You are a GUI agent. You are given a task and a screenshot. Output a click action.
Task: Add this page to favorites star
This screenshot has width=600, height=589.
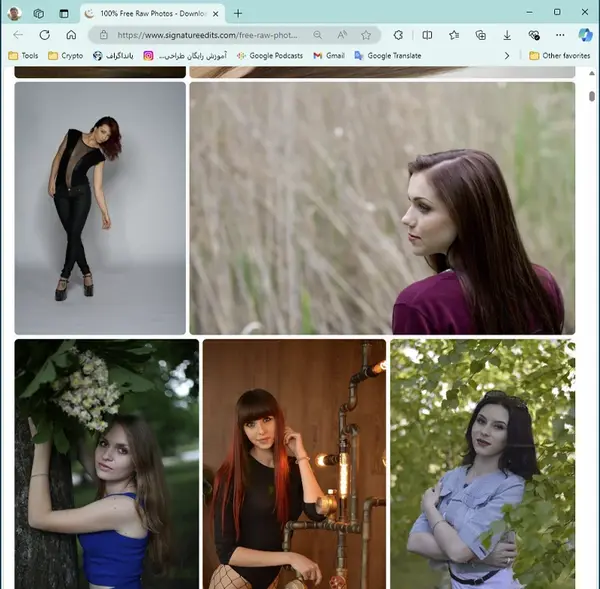(x=366, y=35)
